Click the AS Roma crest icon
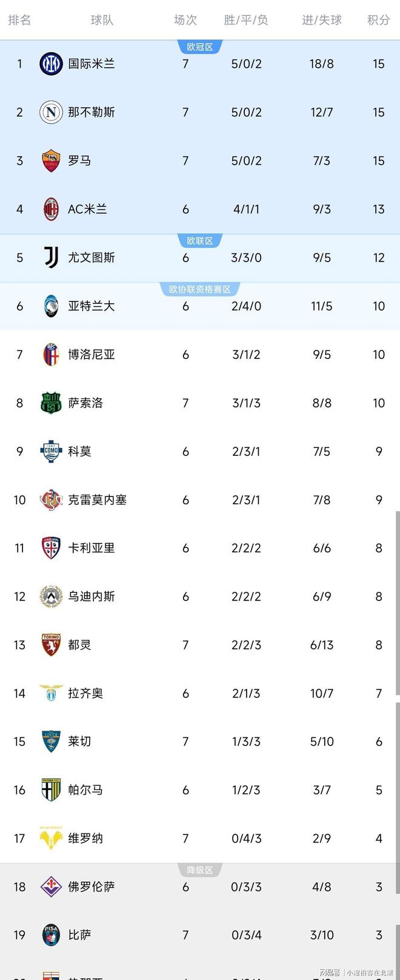The width and height of the screenshot is (400, 980). (x=51, y=160)
